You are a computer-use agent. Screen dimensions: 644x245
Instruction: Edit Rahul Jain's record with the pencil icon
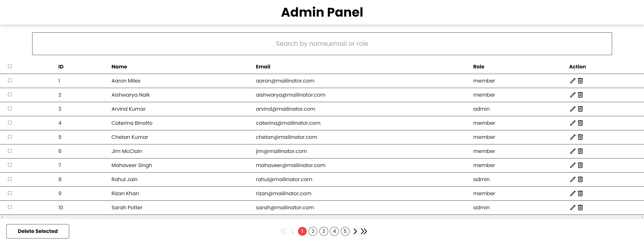pos(573,179)
